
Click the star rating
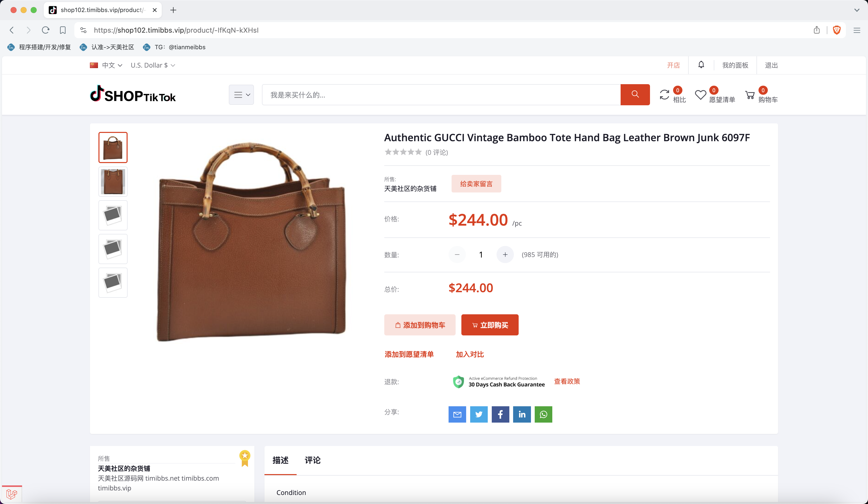(x=403, y=152)
